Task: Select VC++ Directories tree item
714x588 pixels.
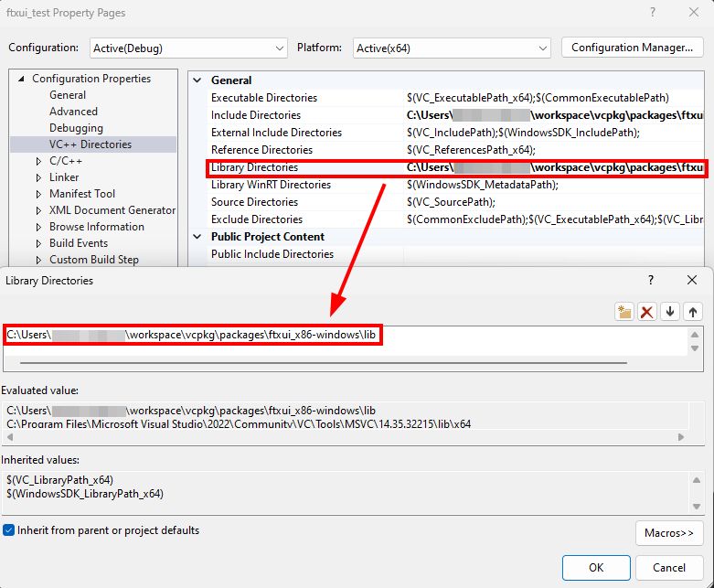Action: (x=91, y=144)
